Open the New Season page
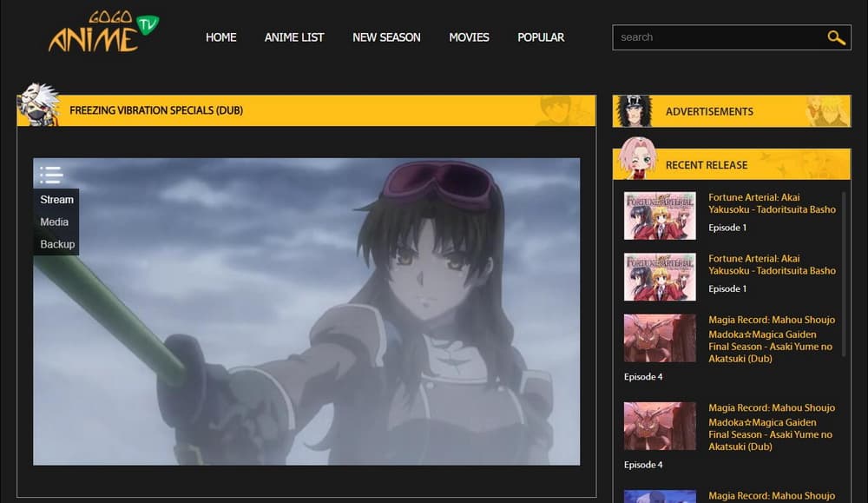The height and width of the screenshot is (503, 868). coord(386,37)
